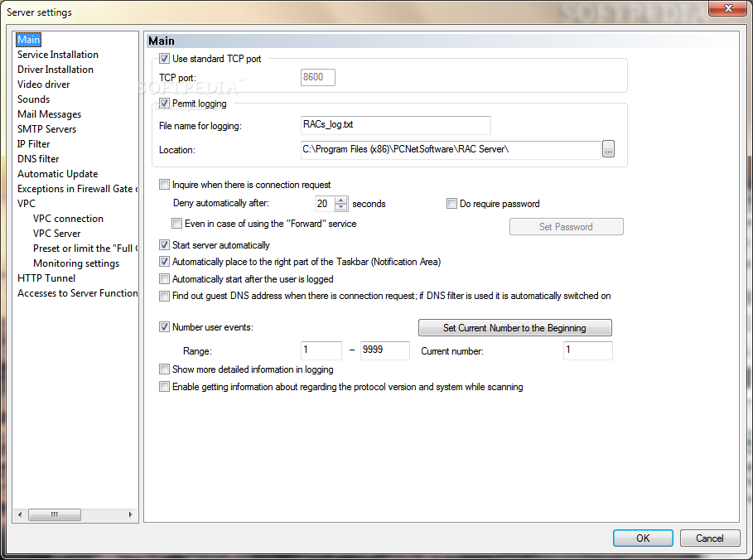
Task: Click the log Location path field
Action: click(451, 150)
